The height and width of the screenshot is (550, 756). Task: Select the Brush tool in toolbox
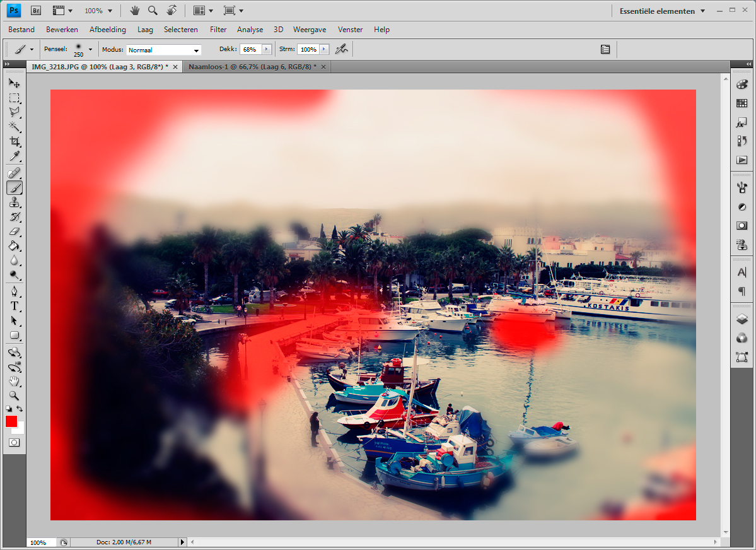click(15, 188)
